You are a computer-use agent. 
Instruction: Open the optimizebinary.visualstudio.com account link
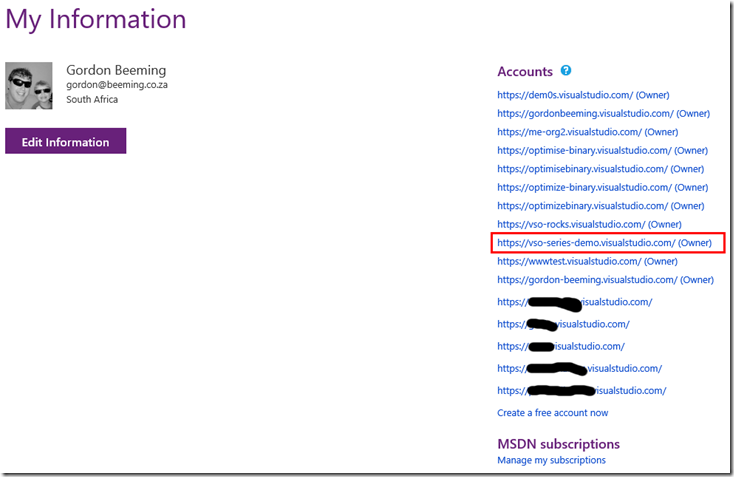click(x=601, y=206)
